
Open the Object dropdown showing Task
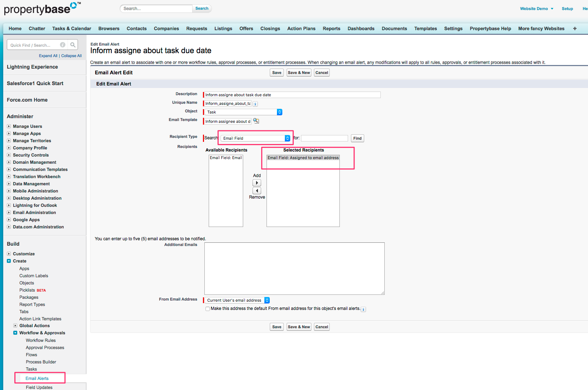pyautogui.click(x=244, y=112)
